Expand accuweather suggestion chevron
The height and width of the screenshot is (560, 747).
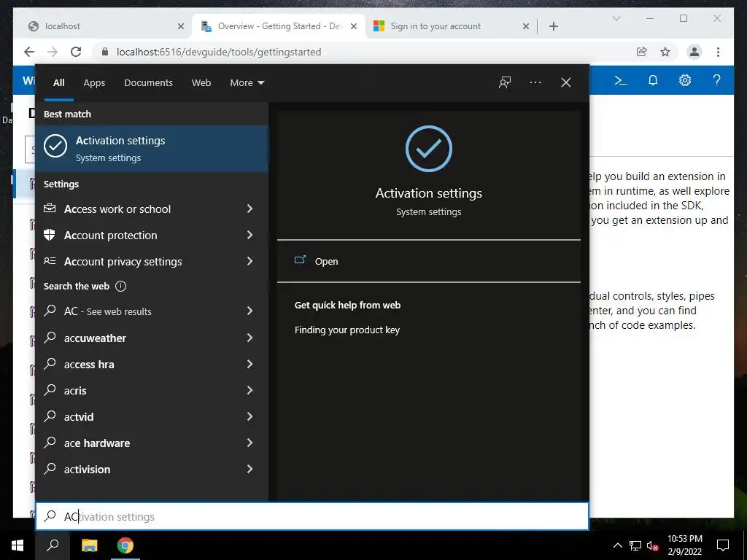click(249, 338)
